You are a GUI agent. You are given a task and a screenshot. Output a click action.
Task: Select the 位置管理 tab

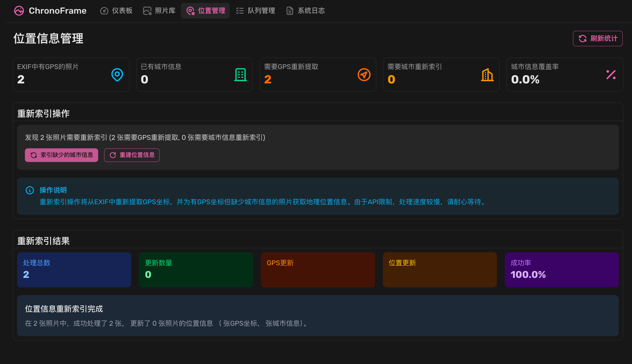pyautogui.click(x=205, y=11)
